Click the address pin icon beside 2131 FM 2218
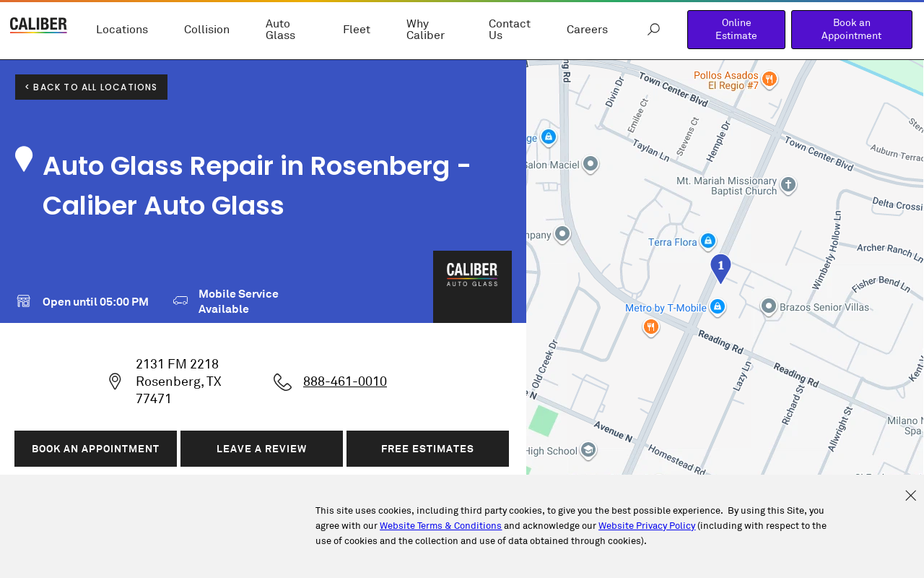924x578 pixels. [115, 381]
